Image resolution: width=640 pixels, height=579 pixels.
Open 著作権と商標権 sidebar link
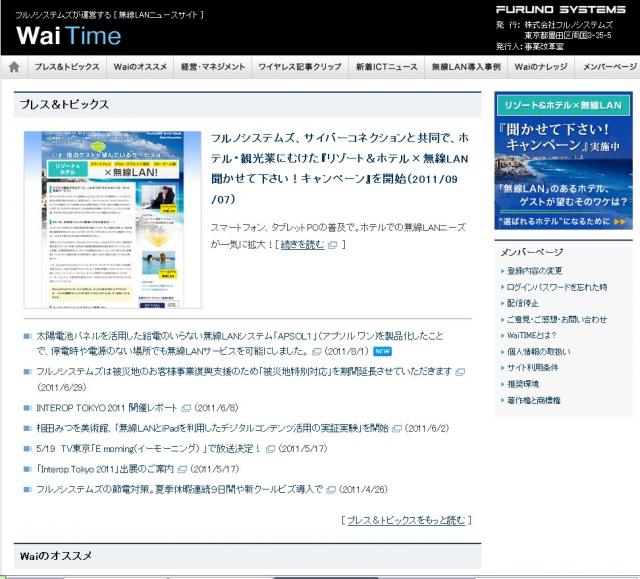(x=533, y=400)
